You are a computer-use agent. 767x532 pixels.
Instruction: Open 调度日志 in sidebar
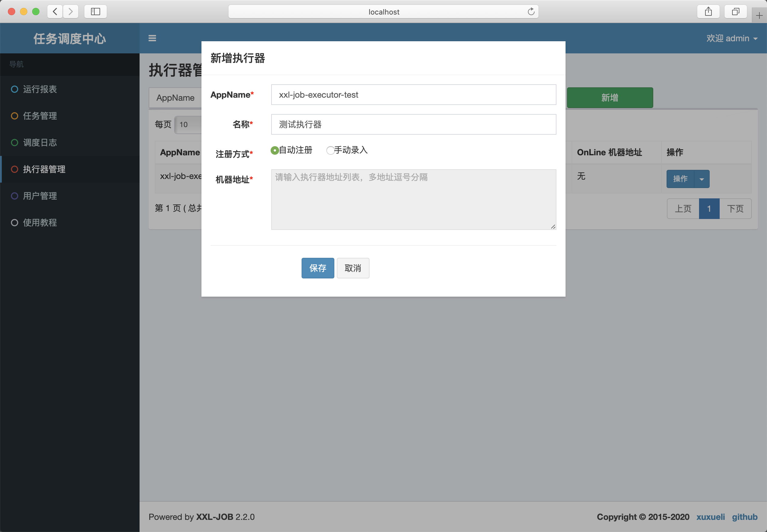pos(70,142)
